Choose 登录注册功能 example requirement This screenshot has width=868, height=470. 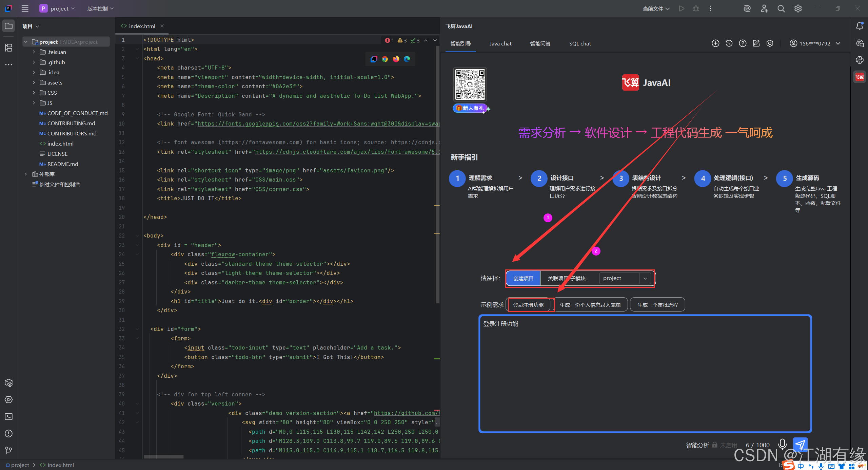click(x=528, y=305)
